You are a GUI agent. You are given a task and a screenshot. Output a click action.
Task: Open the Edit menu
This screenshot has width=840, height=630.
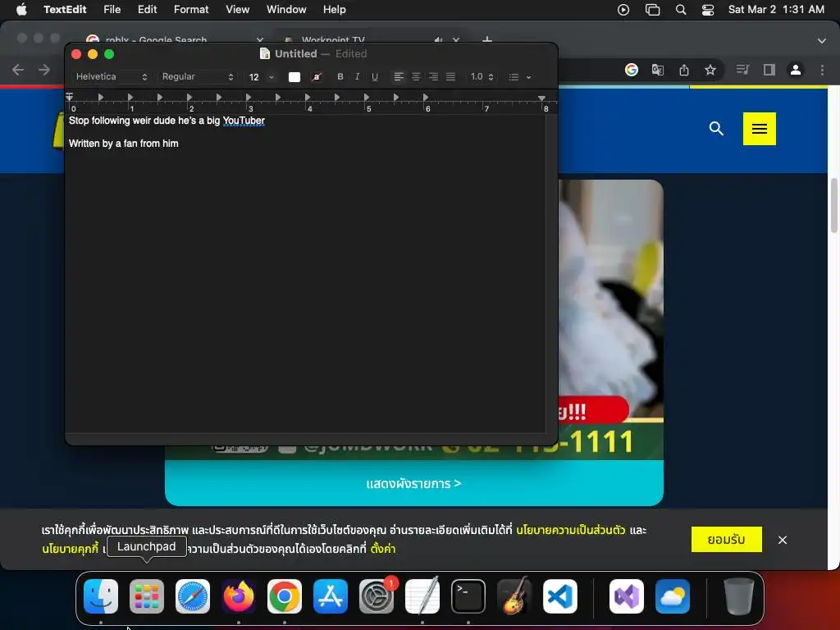147,9
